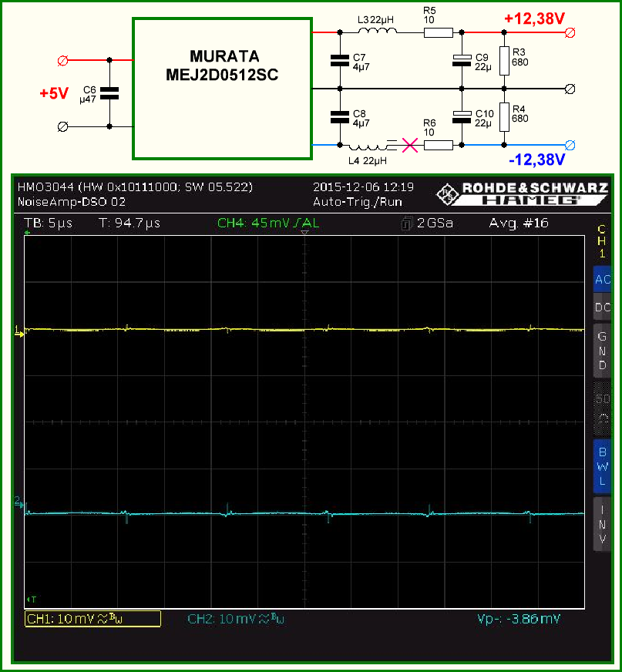The image size is (622, 672).
Task: Click the CH4: 45mV trigger level readout
Action: 268,223
